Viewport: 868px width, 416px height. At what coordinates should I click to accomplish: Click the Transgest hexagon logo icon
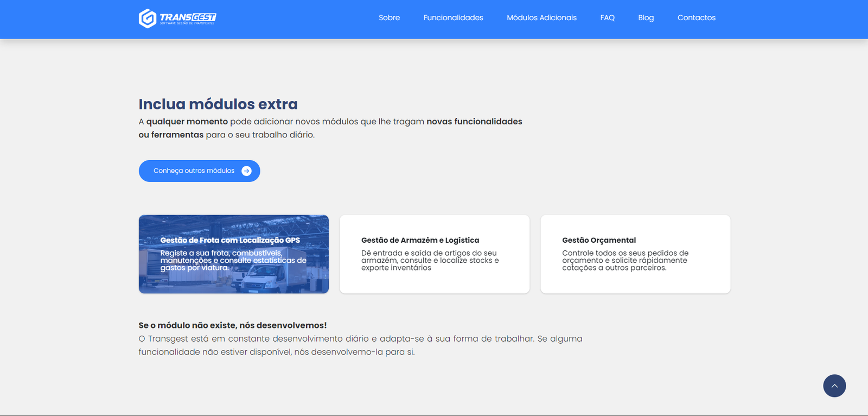click(x=147, y=18)
